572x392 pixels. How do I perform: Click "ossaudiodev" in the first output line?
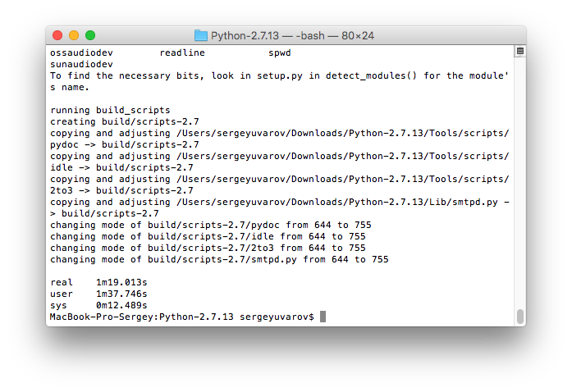point(81,52)
